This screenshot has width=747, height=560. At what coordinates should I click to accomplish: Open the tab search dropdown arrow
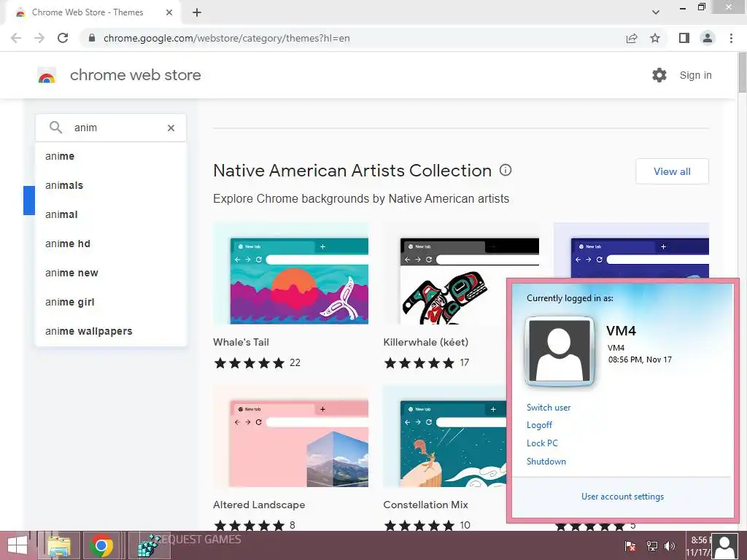click(656, 12)
